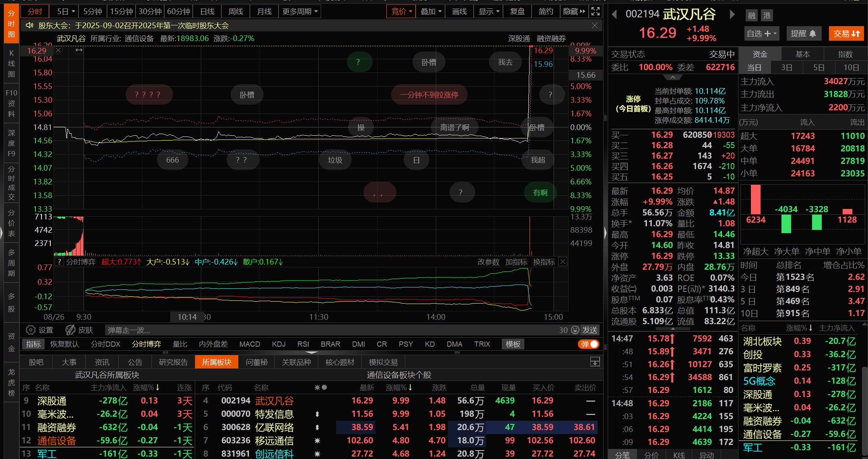
Task: Enable the RSI indicator
Action: [x=303, y=344]
